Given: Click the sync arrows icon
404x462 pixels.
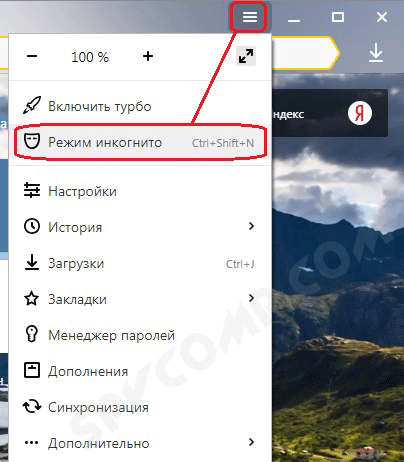Looking at the screenshot, I should [x=32, y=406].
